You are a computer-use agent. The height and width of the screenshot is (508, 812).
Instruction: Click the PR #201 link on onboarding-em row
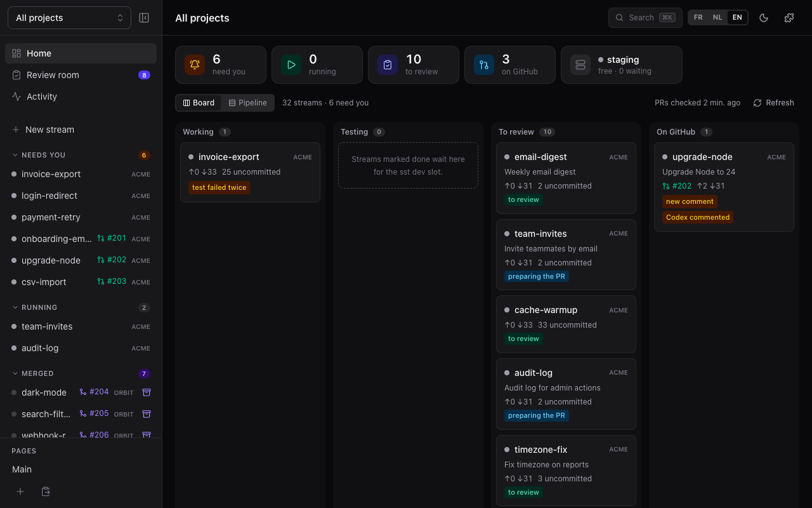pyautogui.click(x=112, y=239)
